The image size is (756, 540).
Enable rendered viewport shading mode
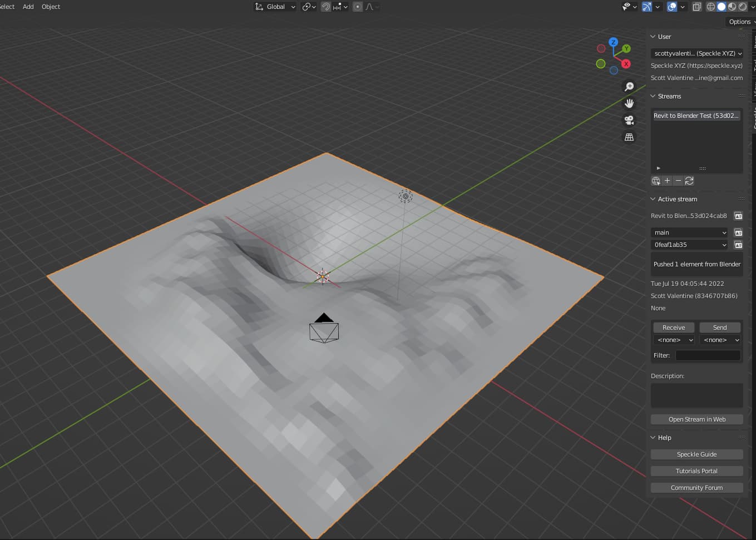(743, 7)
